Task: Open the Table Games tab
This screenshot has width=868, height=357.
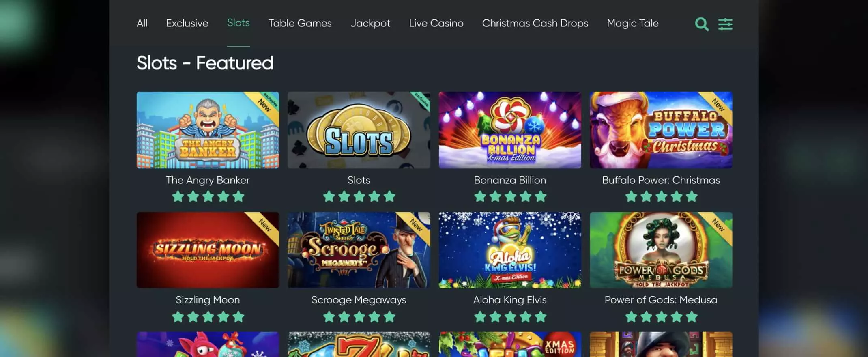Action: pyautogui.click(x=300, y=23)
